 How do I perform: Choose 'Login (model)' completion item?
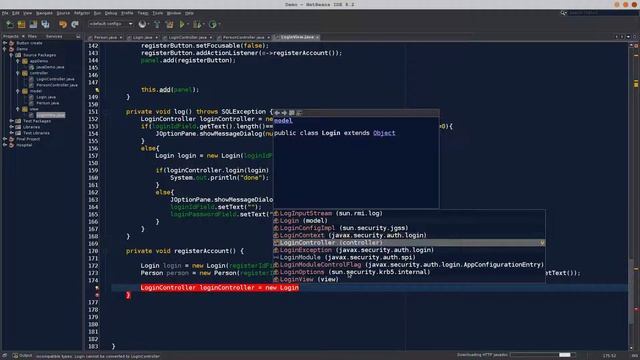[x=409, y=221]
